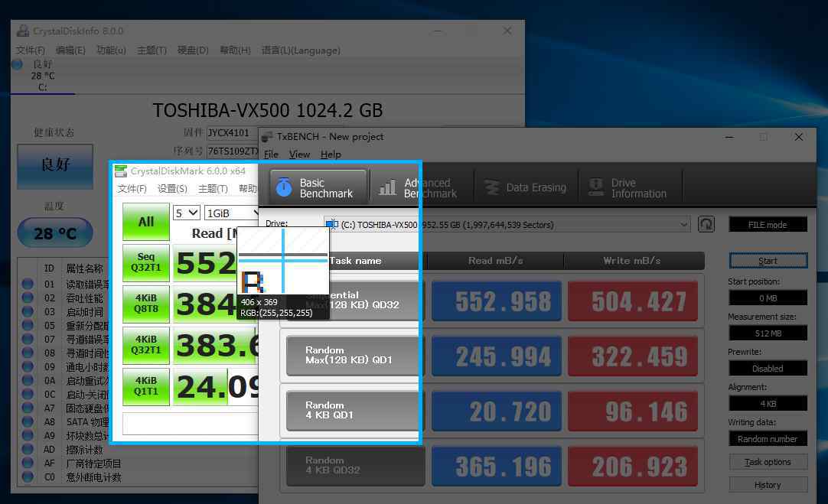Click the blue status dot for attribute A7
The height and width of the screenshot is (504, 828).
[x=28, y=408]
